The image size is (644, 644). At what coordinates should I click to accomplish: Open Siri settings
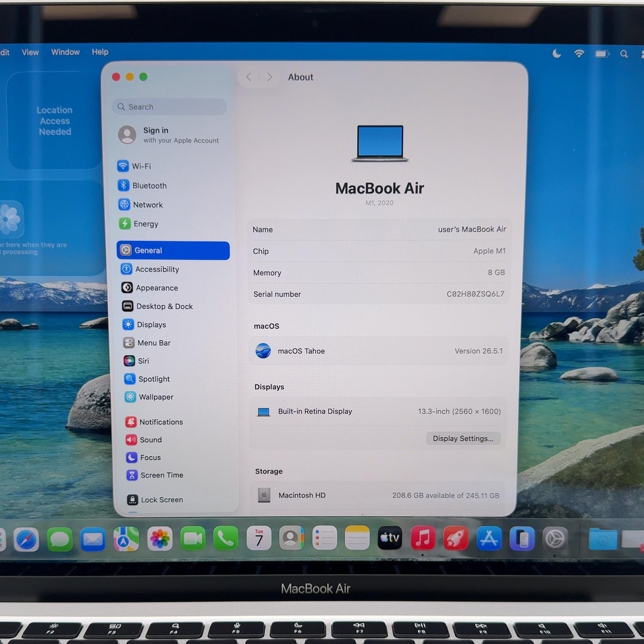click(x=136, y=361)
